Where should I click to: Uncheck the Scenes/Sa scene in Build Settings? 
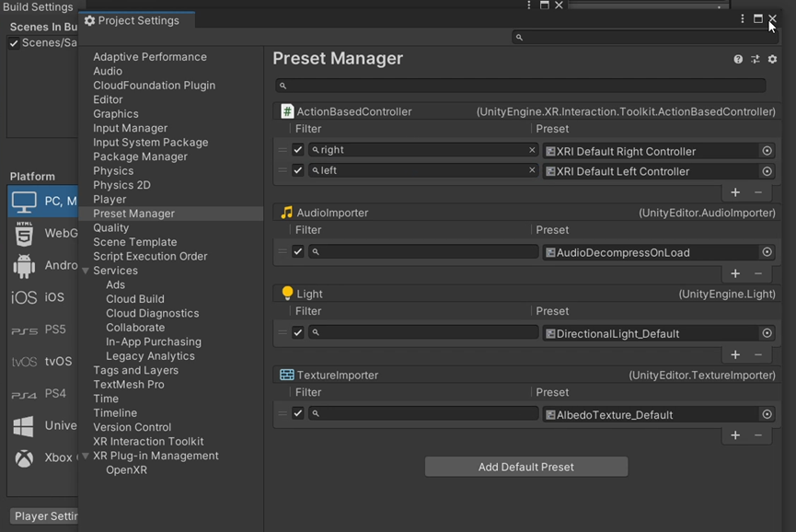click(x=14, y=43)
